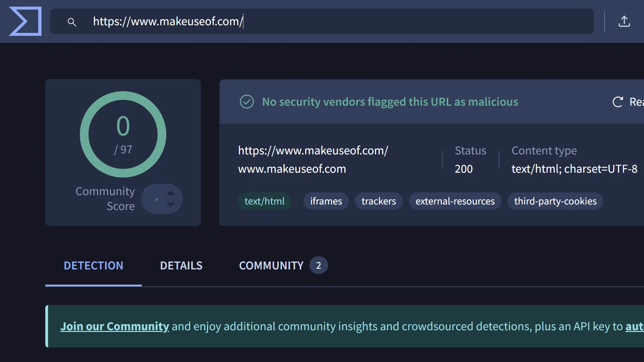Click the third-party-cookies tag badge

point(555,201)
